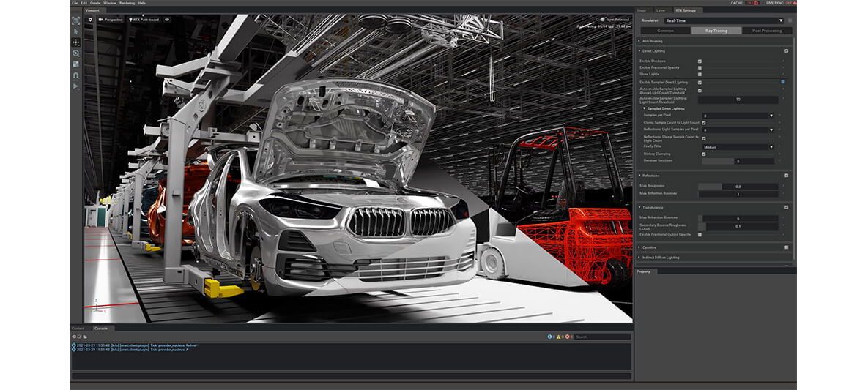Collapse the Translucency section
The image size is (868, 390).
(x=639, y=208)
